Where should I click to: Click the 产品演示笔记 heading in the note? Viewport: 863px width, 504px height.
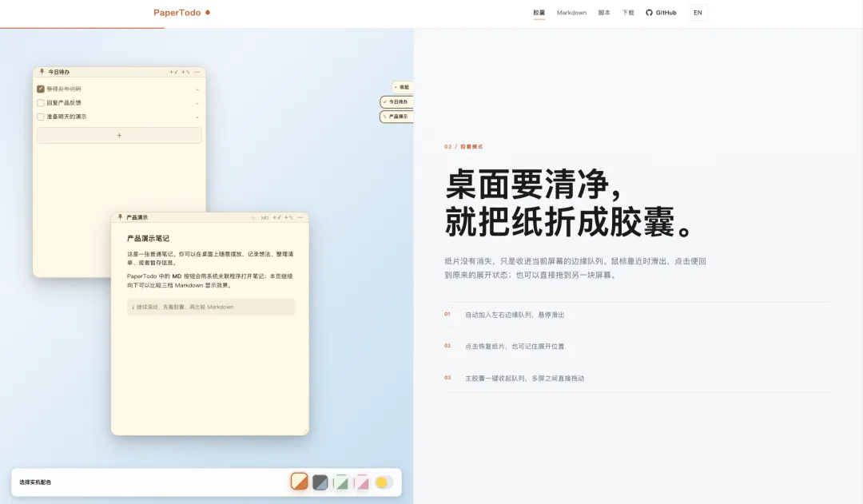point(148,239)
